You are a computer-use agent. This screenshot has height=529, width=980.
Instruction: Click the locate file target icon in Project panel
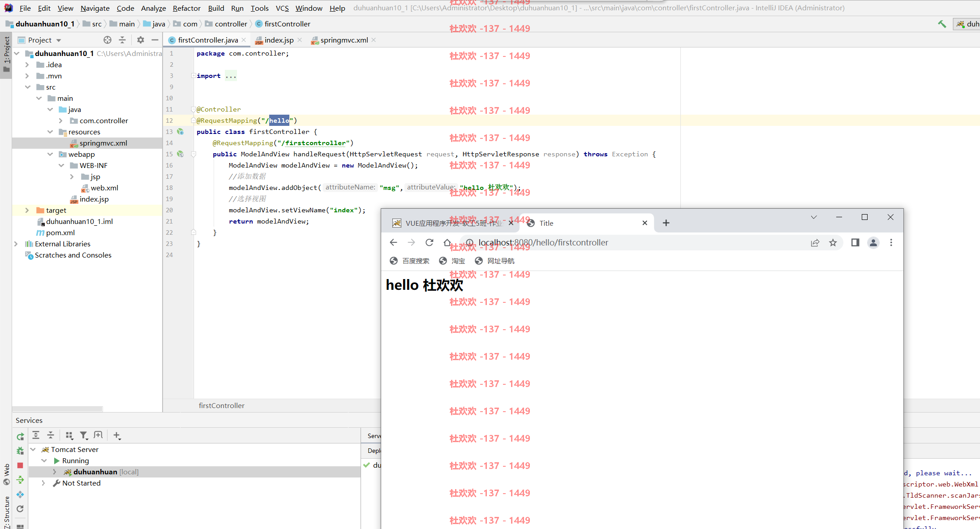(x=107, y=40)
